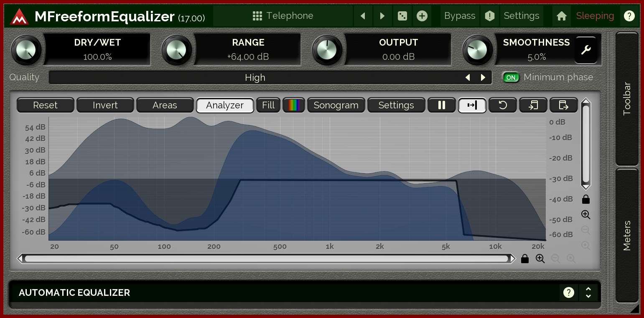The height and width of the screenshot is (318, 644).
Task: Open the Telephone preset selector
Action: coord(283,16)
